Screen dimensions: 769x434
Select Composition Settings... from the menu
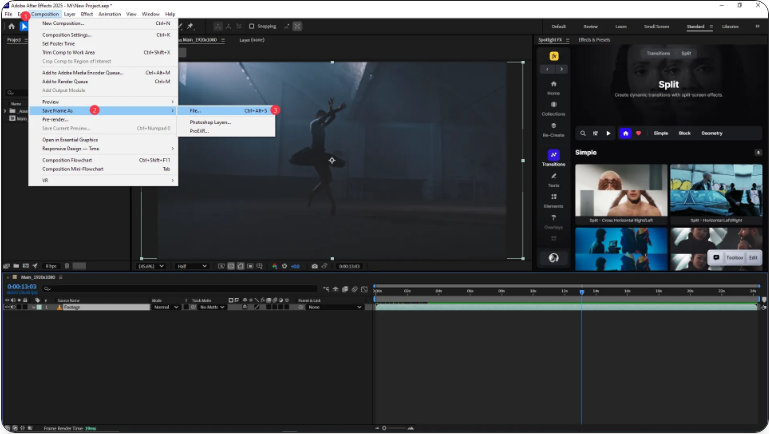pos(66,35)
